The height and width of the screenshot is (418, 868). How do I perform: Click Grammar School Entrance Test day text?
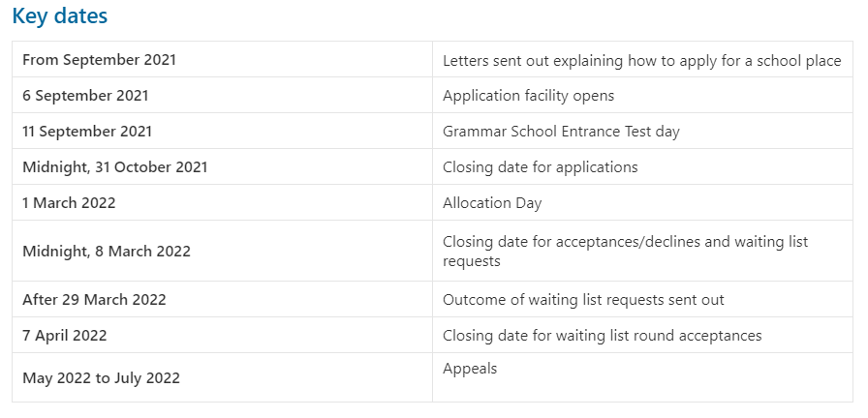click(x=561, y=132)
